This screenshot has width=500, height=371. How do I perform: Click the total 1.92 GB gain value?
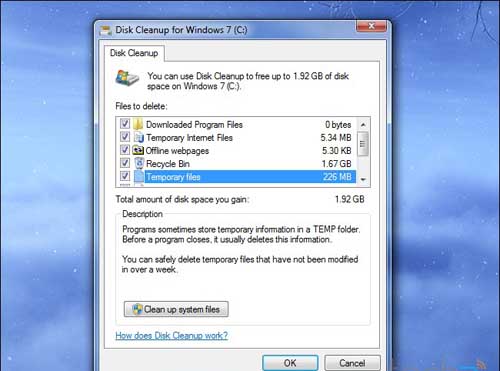(x=349, y=199)
